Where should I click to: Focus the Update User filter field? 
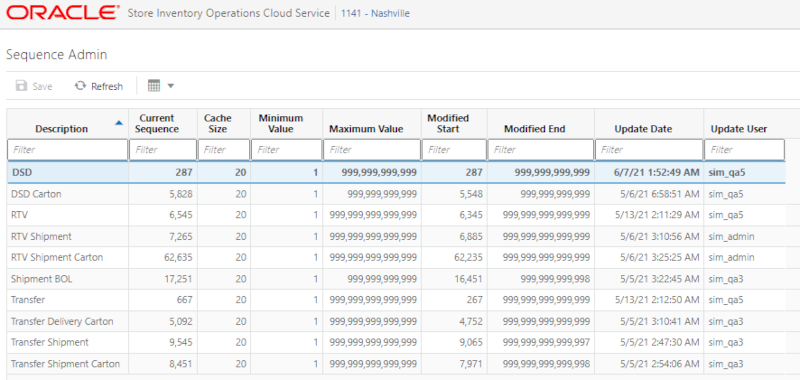744,150
